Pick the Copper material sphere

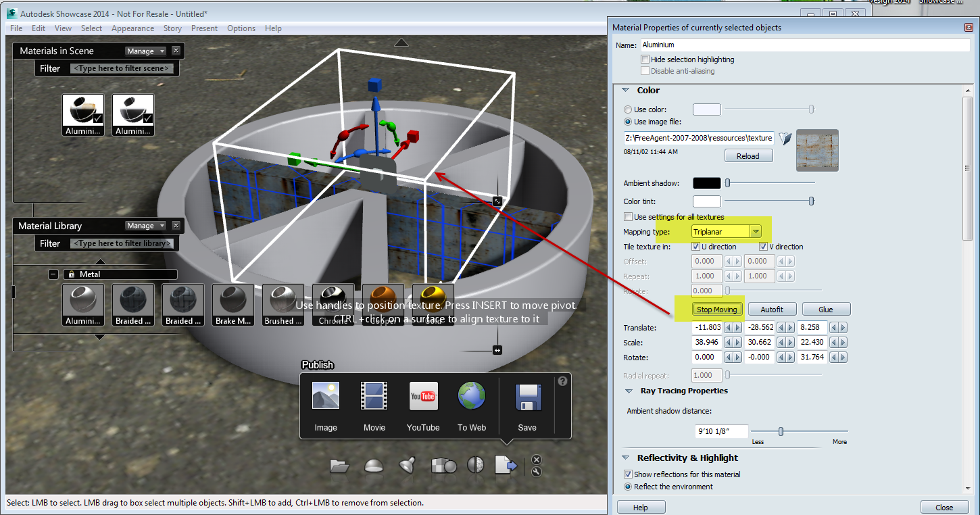[x=383, y=305]
